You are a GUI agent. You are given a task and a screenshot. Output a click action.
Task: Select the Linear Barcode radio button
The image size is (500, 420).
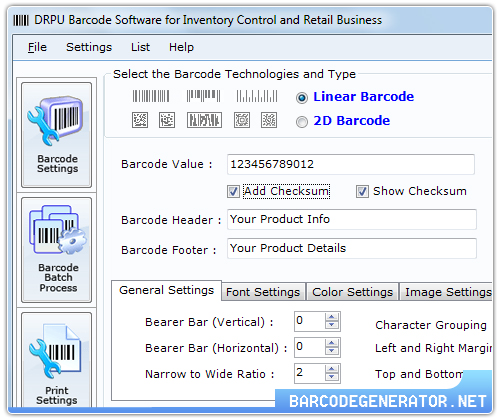click(x=302, y=98)
